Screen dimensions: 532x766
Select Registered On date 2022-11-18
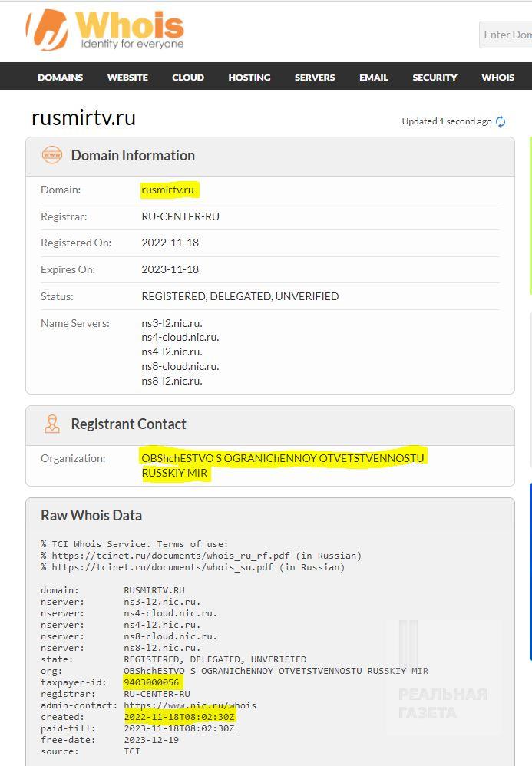coord(170,243)
